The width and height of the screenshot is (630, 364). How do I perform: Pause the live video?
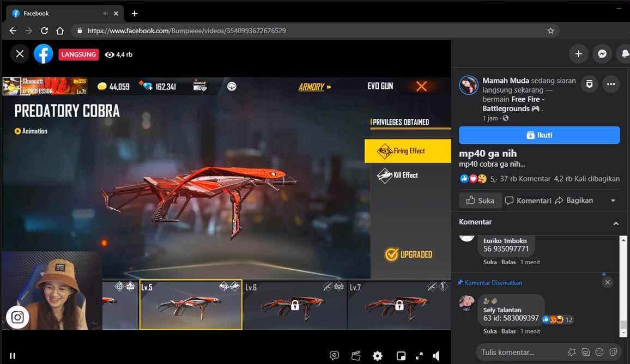(13, 356)
